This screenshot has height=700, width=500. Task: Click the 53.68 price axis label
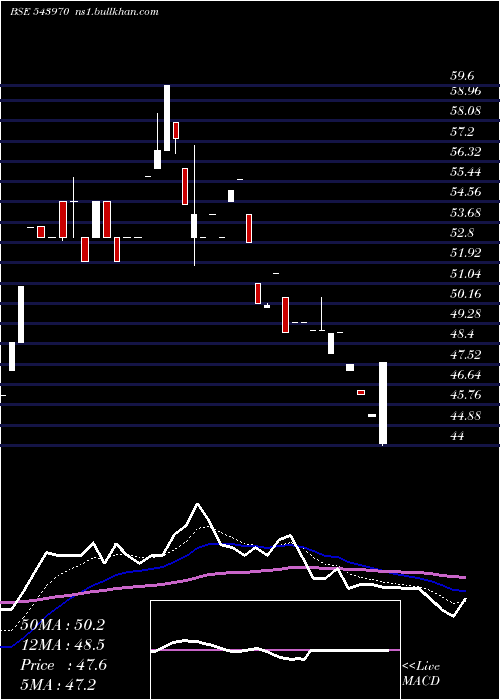point(466,212)
